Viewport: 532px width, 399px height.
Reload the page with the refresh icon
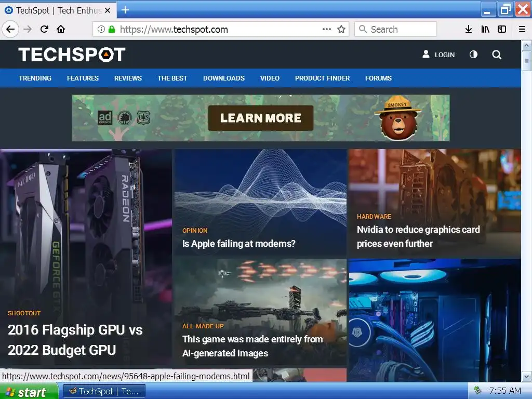point(45,29)
